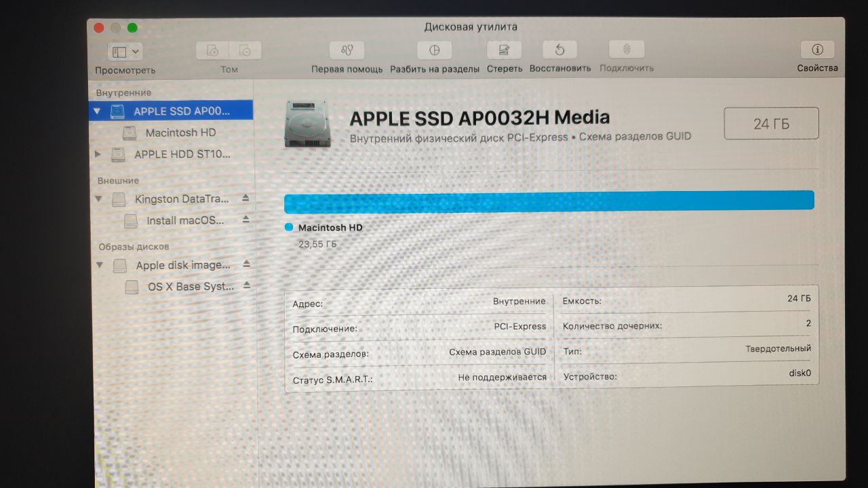
Task: Collapse the APPLE SSD AP00 disclosure triangle
Action: pos(97,110)
